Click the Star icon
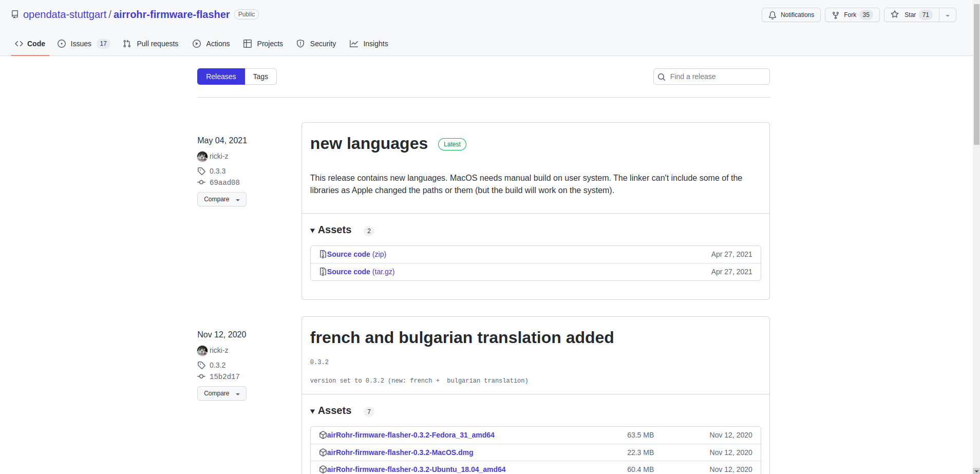 click(895, 14)
